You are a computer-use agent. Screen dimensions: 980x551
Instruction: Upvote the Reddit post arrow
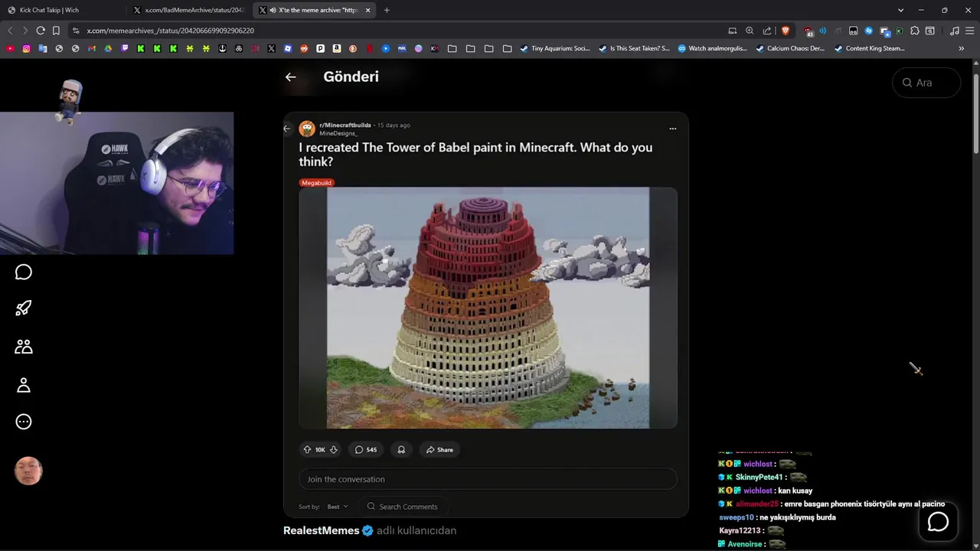coord(307,450)
